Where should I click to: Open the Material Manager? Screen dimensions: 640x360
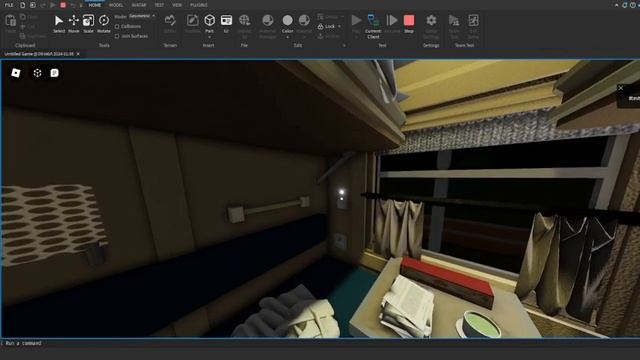point(267,26)
